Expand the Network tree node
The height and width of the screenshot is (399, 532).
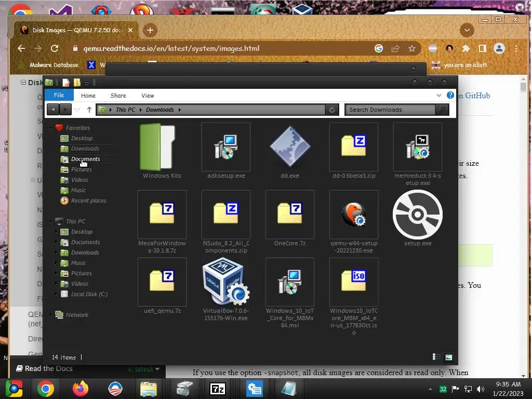pyautogui.click(x=50, y=315)
